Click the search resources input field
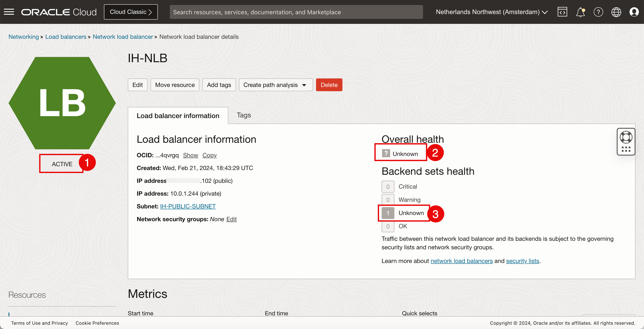Viewport: 644px width, 329px height. (296, 12)
